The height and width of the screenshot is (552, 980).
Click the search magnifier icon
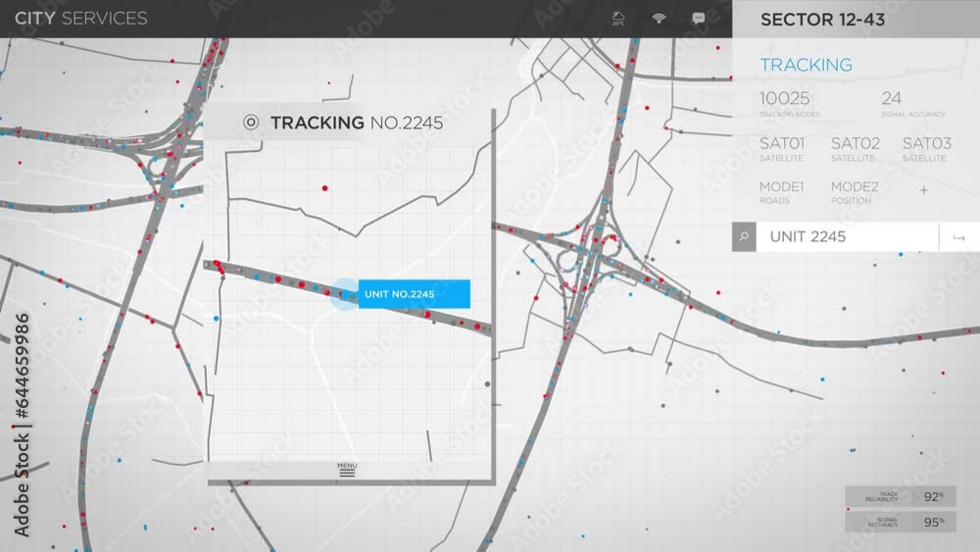point(744,237)
